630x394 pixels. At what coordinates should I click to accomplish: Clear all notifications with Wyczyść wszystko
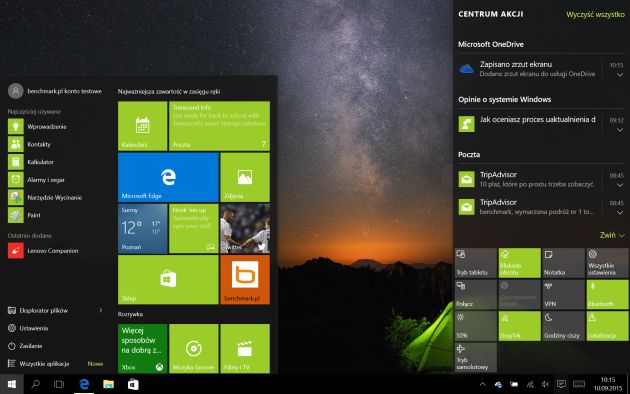(595, 14)
